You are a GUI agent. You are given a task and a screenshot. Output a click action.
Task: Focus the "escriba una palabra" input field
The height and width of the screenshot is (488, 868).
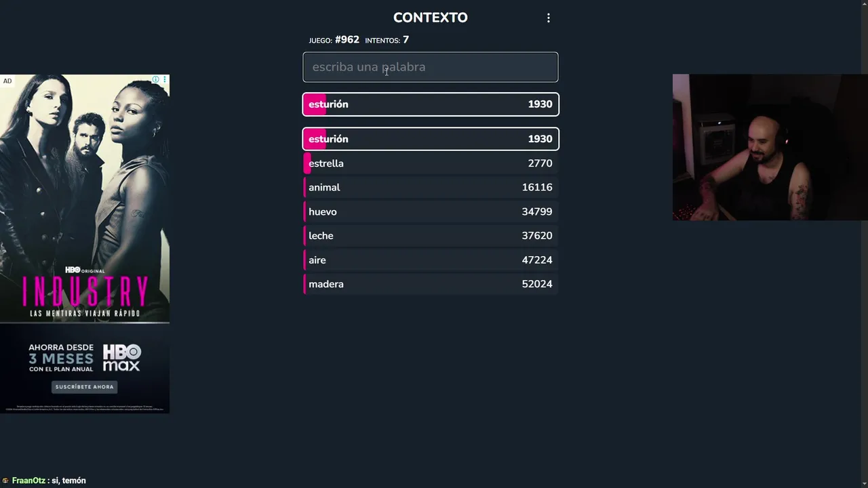(x=430, y=67)
